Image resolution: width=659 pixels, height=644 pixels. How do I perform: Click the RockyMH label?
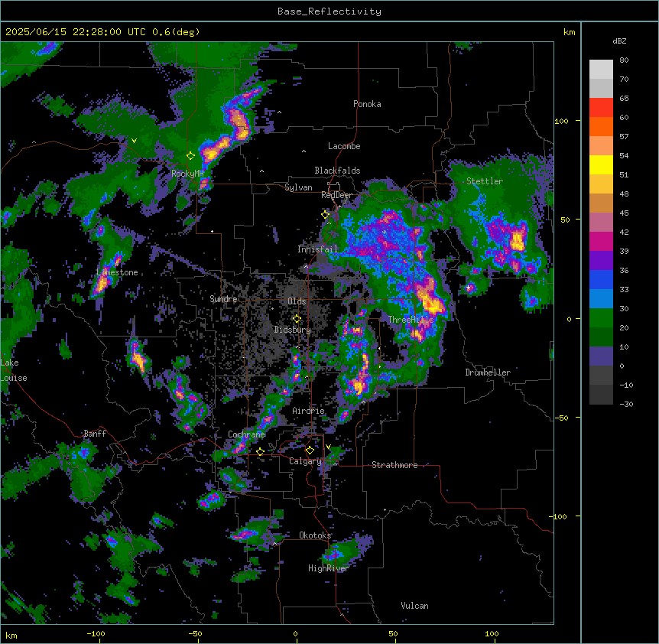pos(187,173)
